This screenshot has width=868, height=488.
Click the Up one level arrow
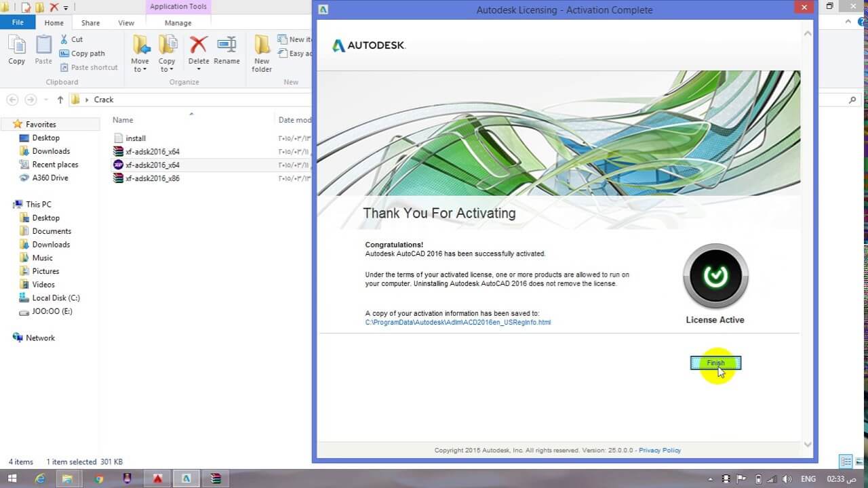[x=60, y=100]
